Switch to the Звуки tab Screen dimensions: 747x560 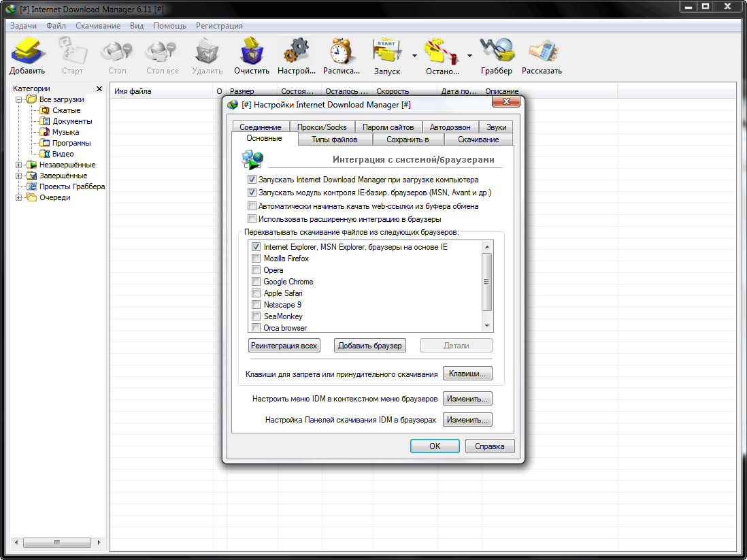[x=497, y=127]
